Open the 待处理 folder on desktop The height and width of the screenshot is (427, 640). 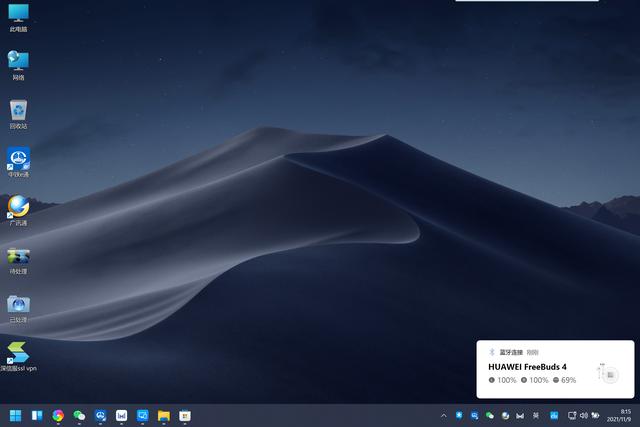(18, 259)
